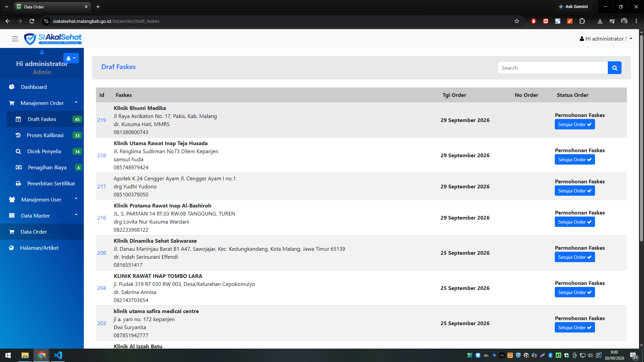Open Draft Faskes menu item
Screen dimensions: 644x362
click(x=45, y=119)
